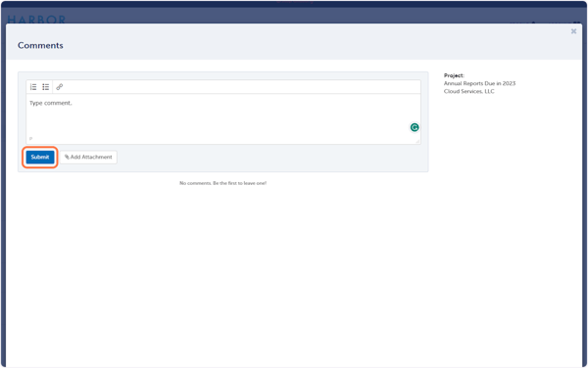Viewport: 588px width, 368px height.
Task: Click the Comments dialog heading
Action: pyautogui.click(x=40, y=45)
